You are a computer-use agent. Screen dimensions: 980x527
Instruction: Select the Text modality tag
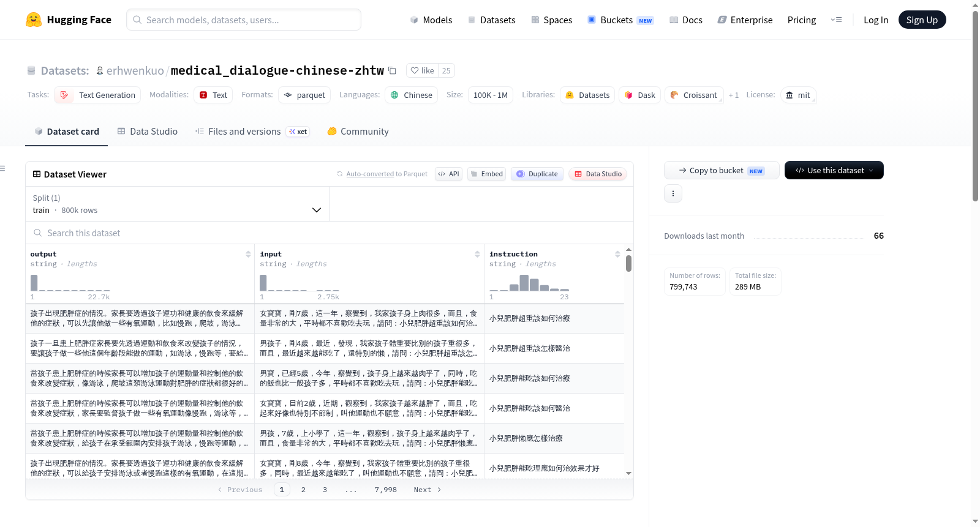(x=213, y=95)
